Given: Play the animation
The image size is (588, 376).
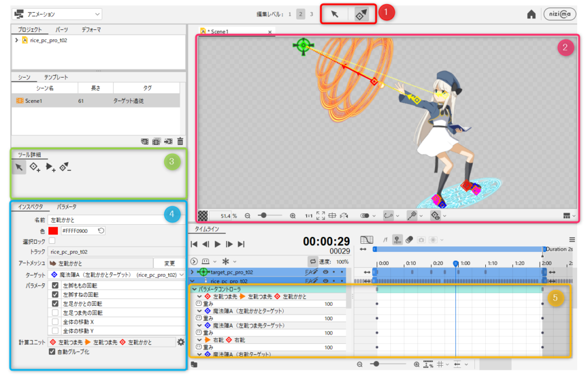Looking at the screenshot, I should coord(218,244).
